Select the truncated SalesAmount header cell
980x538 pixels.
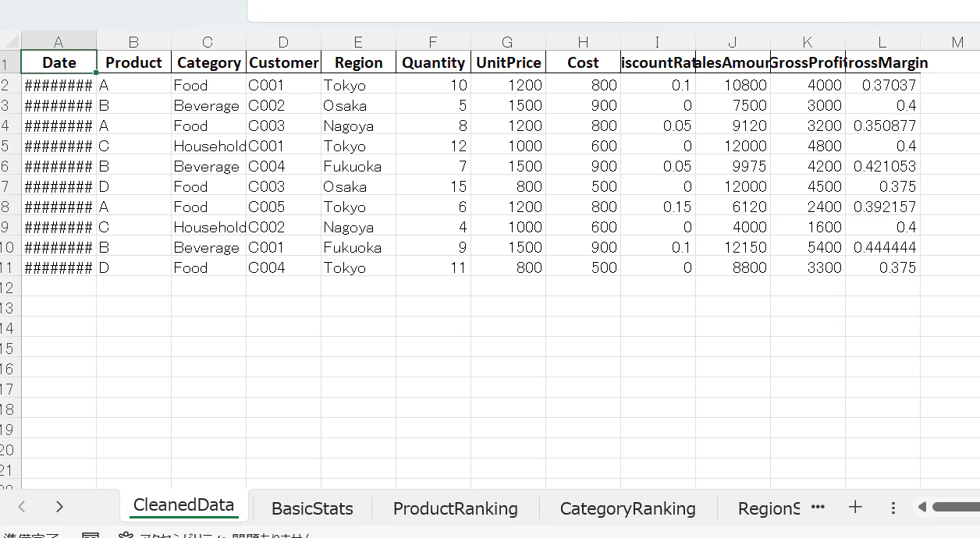click(733, 62)
